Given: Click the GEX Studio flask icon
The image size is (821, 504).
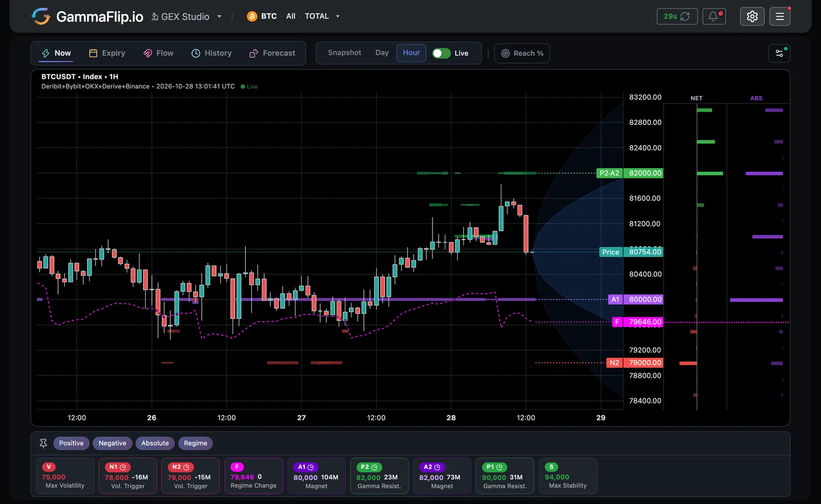Looking at the screenshot, I should tap(154, 16).
